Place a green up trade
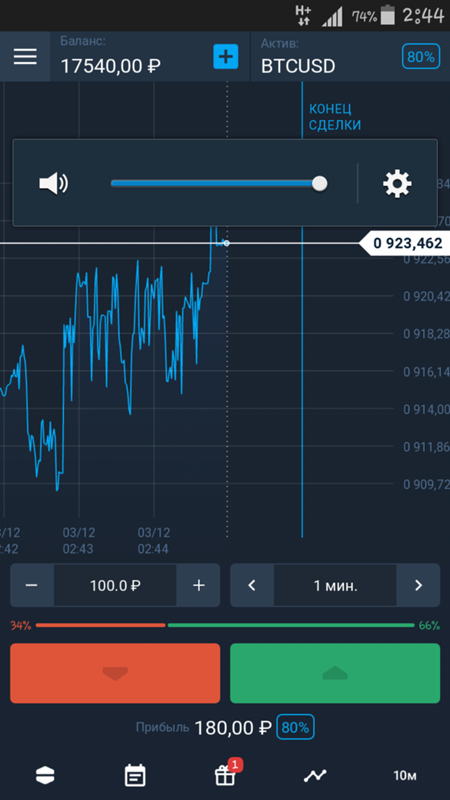Viewport: 450px width, 800px height. [x=335, y=673]
